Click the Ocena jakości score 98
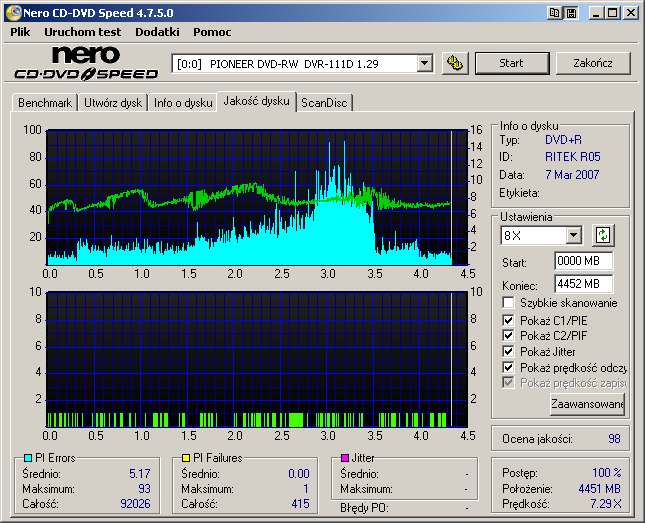The width and height of the screenshot is (645, 523). click(614, 439)
